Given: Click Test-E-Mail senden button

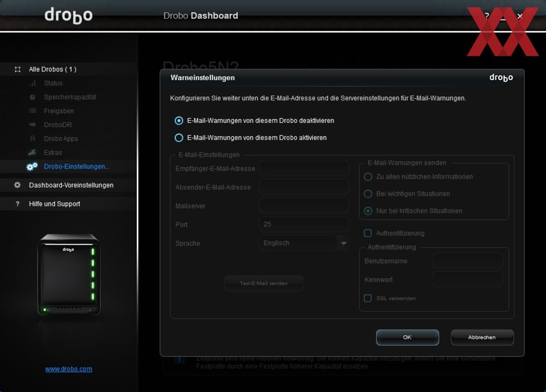Looking at the screenshot, I should (x=264, y=283).
